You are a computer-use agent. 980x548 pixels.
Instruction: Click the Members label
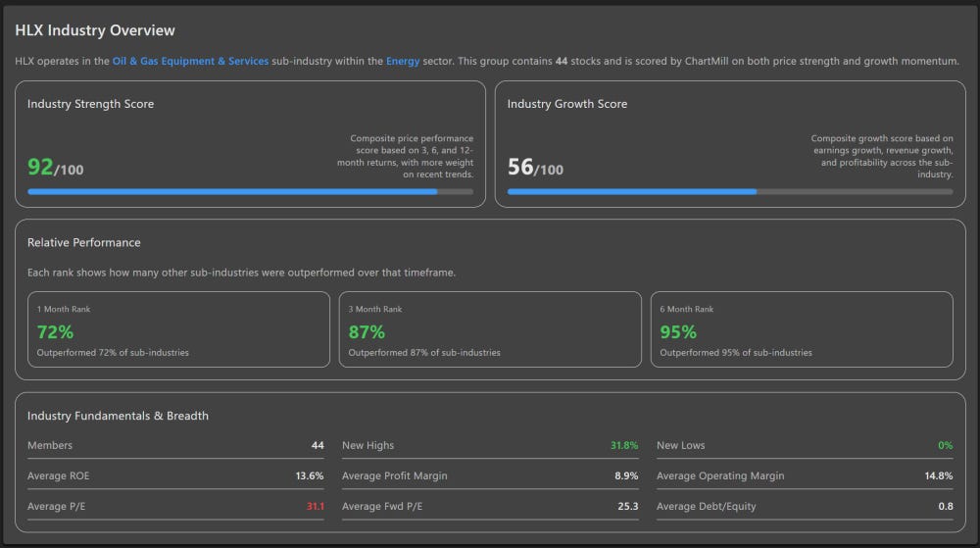click(50, 445)
